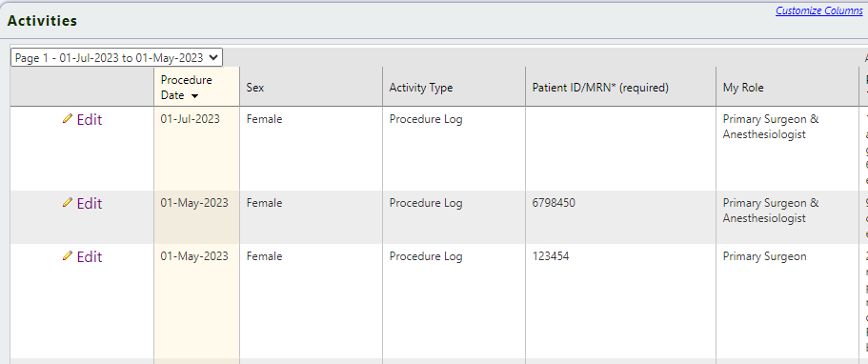
Task: Click pencil icon for patient 123454 row
Action: click(68, 256)
